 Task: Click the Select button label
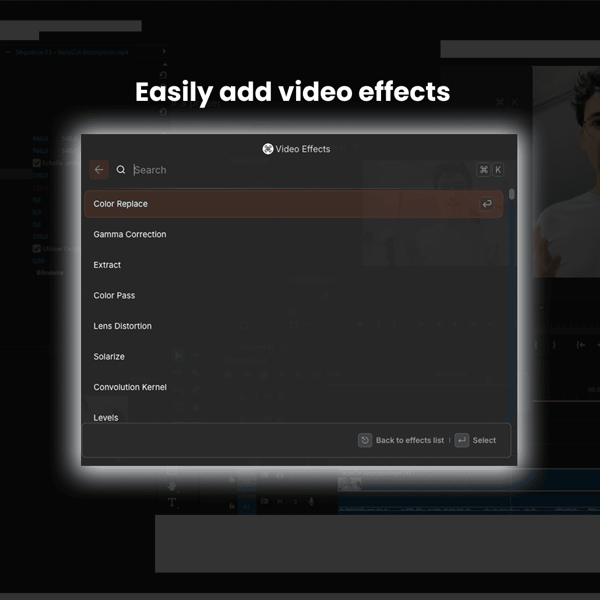pyautogui.click(x=484, y=440)
